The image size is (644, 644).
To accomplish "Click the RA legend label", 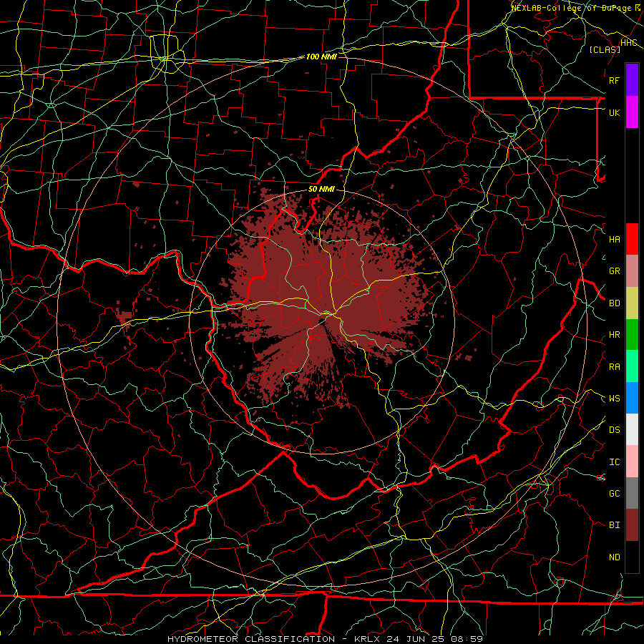I will [615, 367].
